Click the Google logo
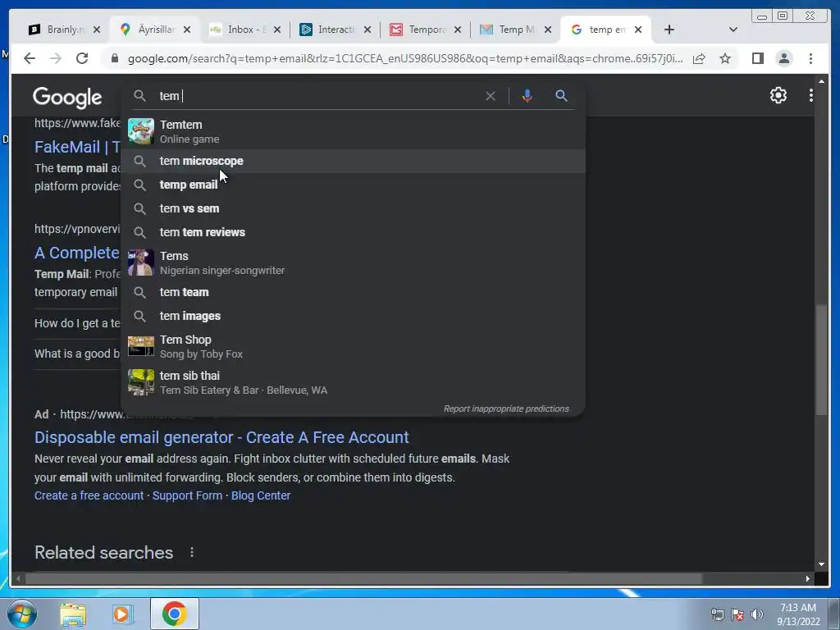Screen dimensions: 840x630 [x=67, y=98]
